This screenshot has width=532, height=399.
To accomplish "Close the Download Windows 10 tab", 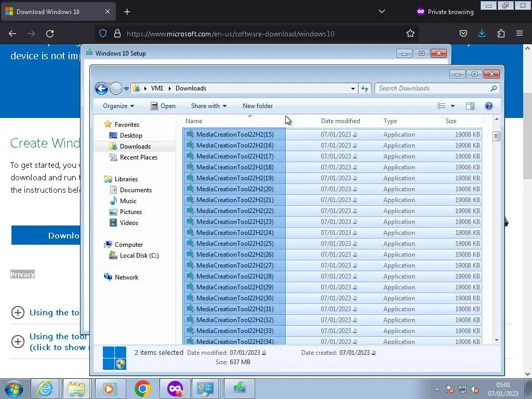I will coord(107,11).
